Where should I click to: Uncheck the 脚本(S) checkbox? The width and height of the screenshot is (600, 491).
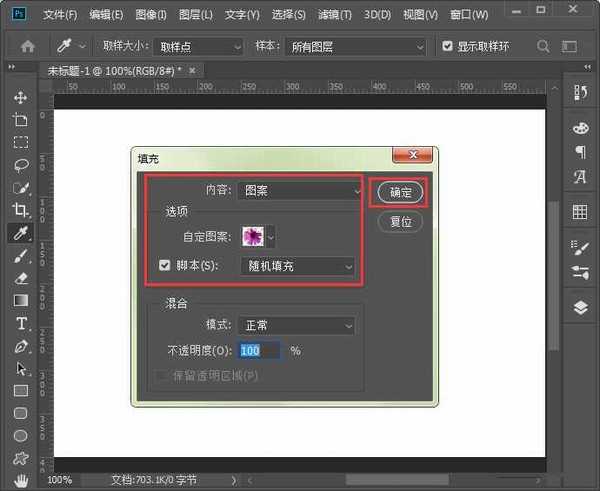coord(166,266)
